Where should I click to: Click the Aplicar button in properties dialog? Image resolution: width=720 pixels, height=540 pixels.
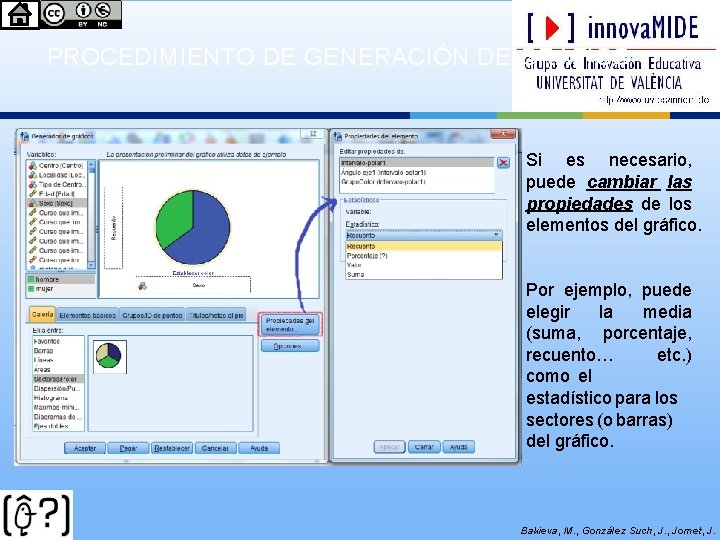click(389, 447)
